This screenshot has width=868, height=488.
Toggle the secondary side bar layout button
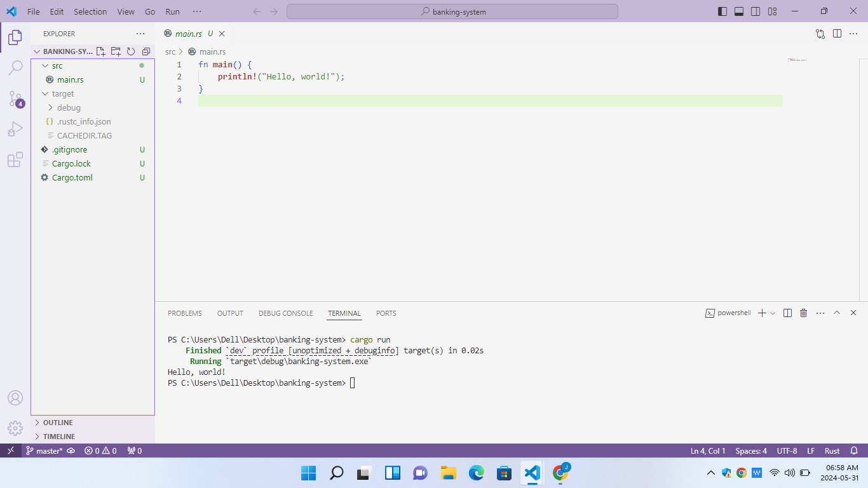tap(756, 11)
